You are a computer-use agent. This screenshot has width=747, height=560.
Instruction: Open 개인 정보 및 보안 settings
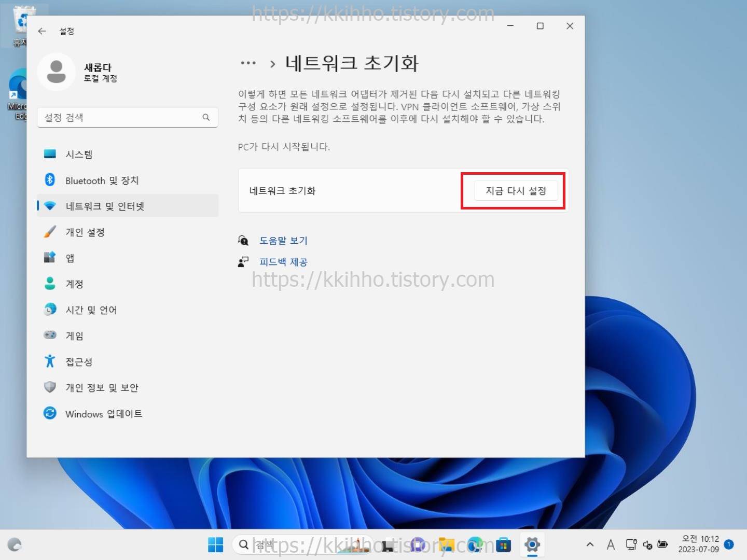coord(128,387)
